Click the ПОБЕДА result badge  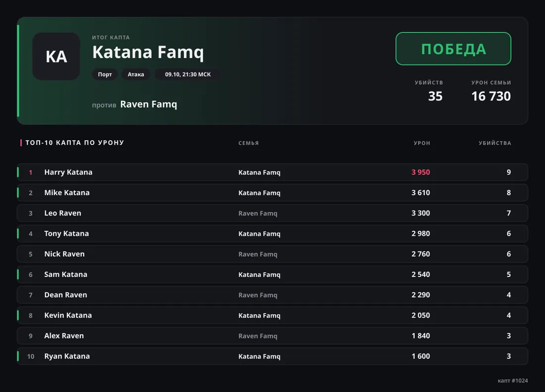point(453,49)
